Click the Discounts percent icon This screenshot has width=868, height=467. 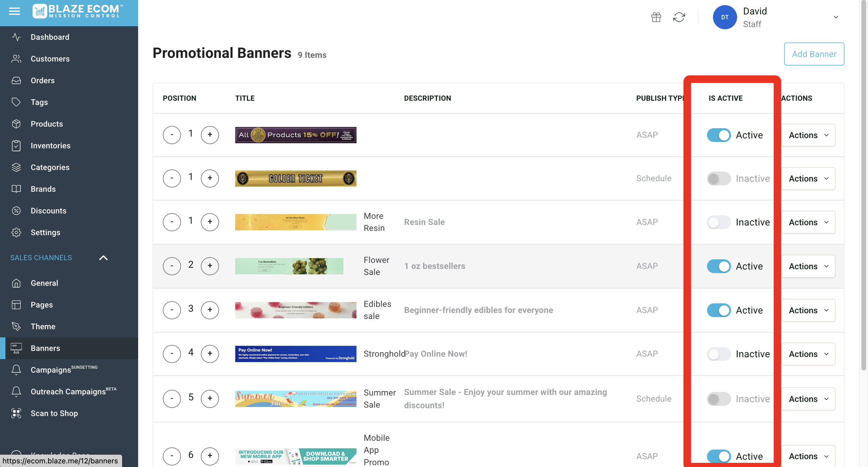[16, 211]
